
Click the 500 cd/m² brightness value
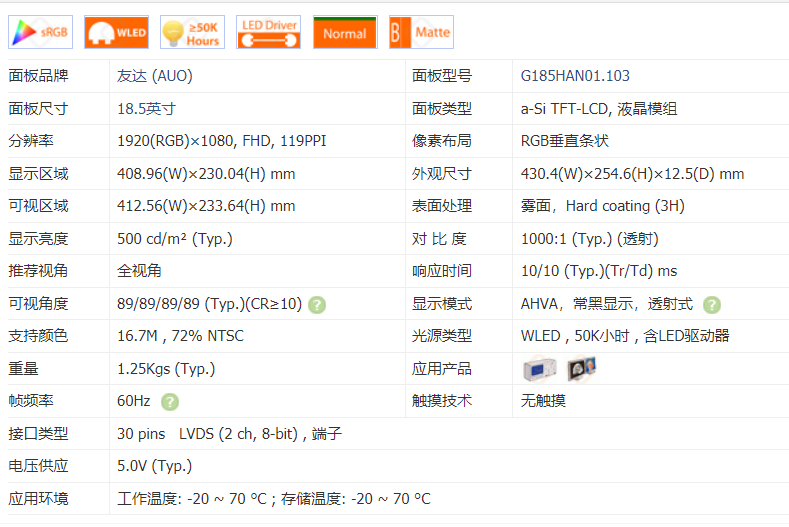tap(175, 239)
